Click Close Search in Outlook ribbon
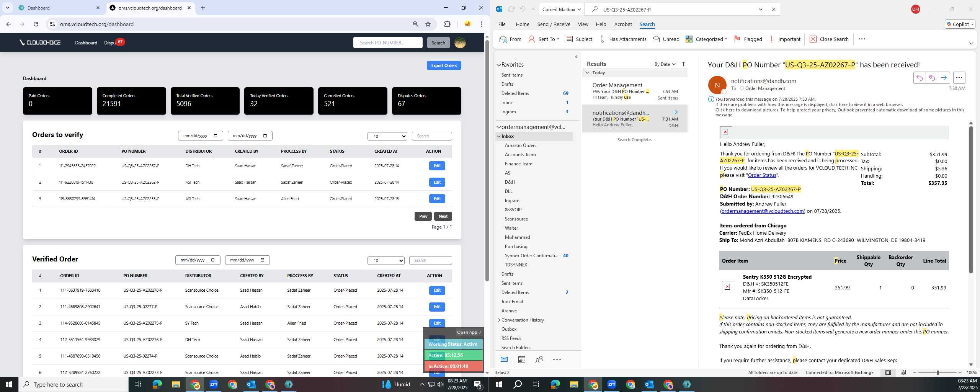Screen dimensions: 980x392 pyautogui.click(x=829, y=39)
